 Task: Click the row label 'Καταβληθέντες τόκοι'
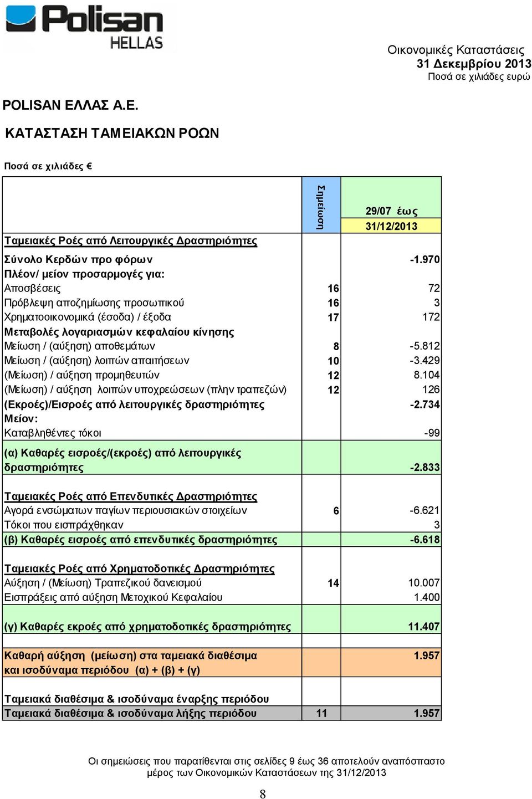click(53, 433)
